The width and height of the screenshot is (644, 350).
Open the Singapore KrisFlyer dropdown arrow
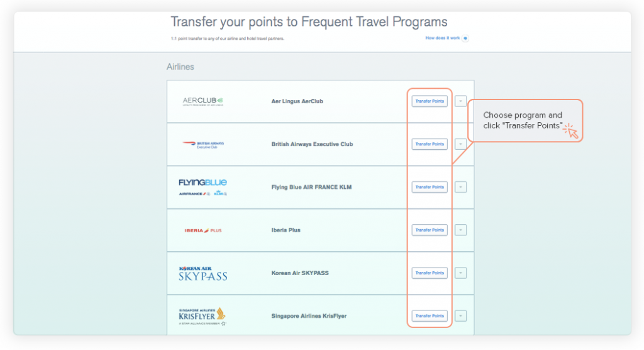tap(460, 316)
